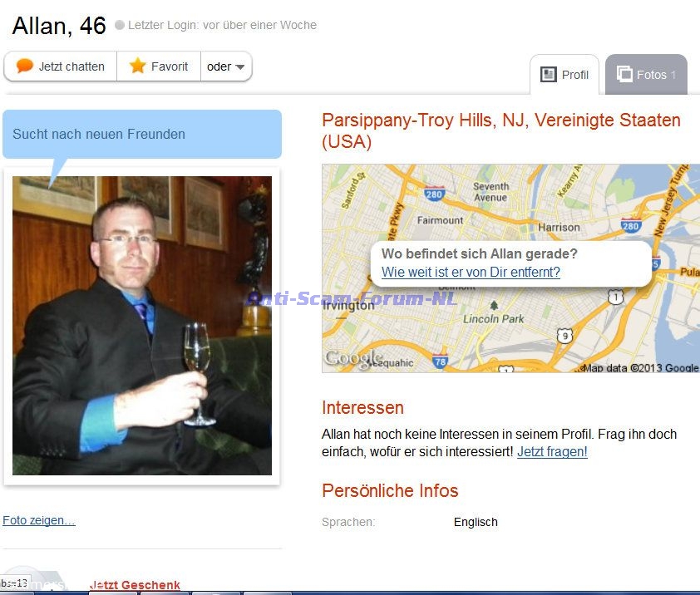700x595 pixels.
Task: Click the Interstate 78 shield on map
Action: (440, 361)
